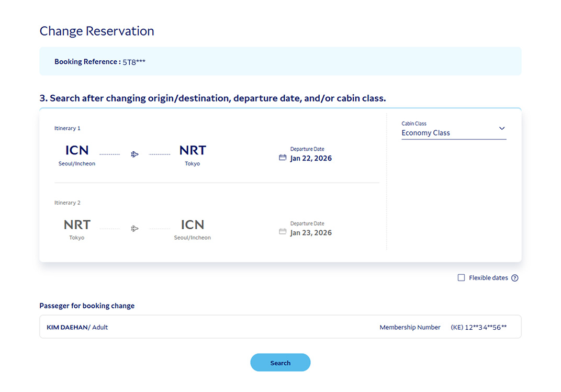Click the ICN Seoul/Incheon origin in Itinerary 1
The width and height of the screenshot is (561, 392).
(x=76, y=154)
